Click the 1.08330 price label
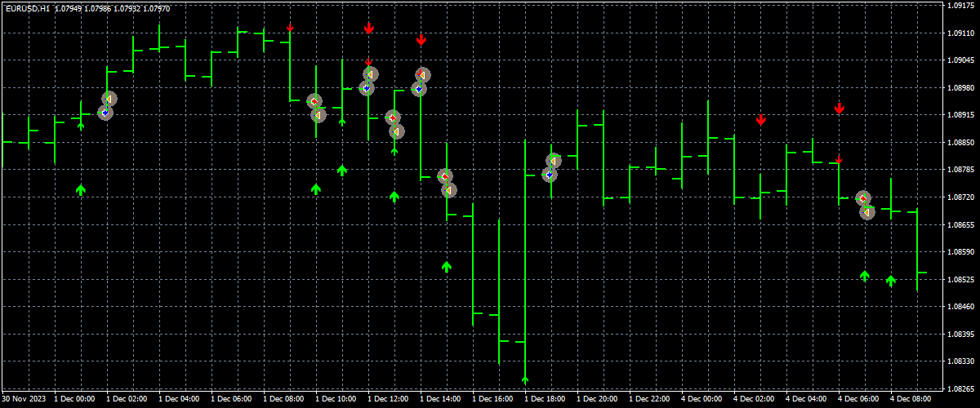The width and height of the screenshot is (980, 408). (960, 361)
